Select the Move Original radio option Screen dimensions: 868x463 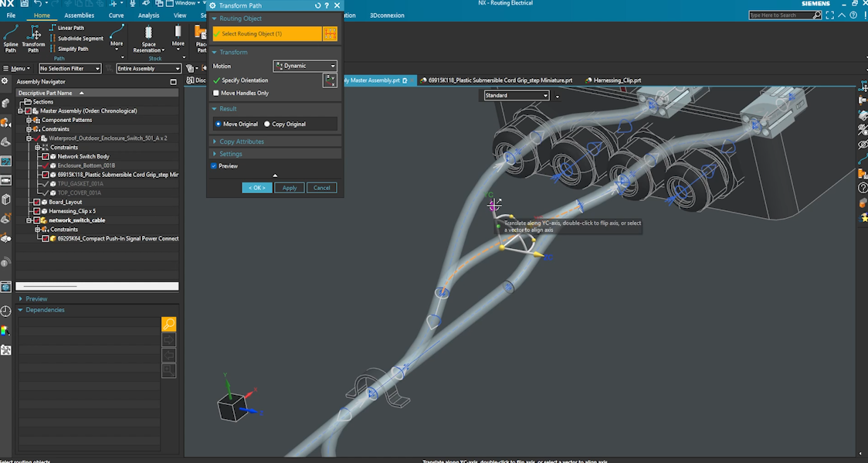click(218, 124)
